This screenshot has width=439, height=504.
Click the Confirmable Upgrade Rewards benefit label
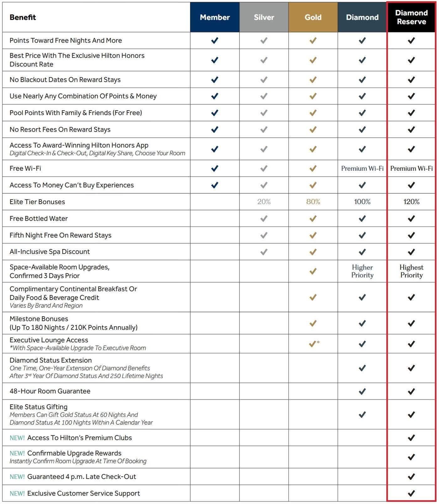coord(74,453)
